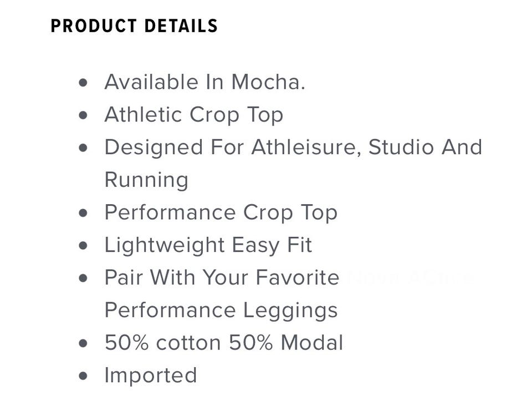The width and height of the screenshot is (532, 416).
Task: Click the "Lightweight Easy Fit" text
Action: point(208,245)
